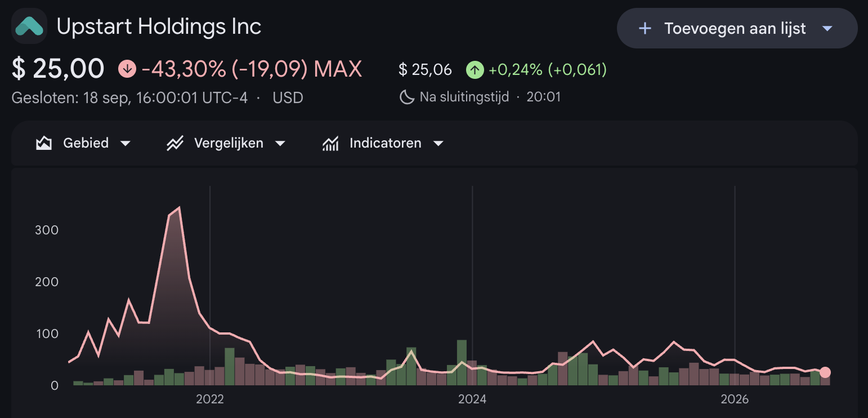This screenshot has height=418, width=868.
Task: Click the 300 y-axis label
Action: pyautogui.click(x=47, y=230)
